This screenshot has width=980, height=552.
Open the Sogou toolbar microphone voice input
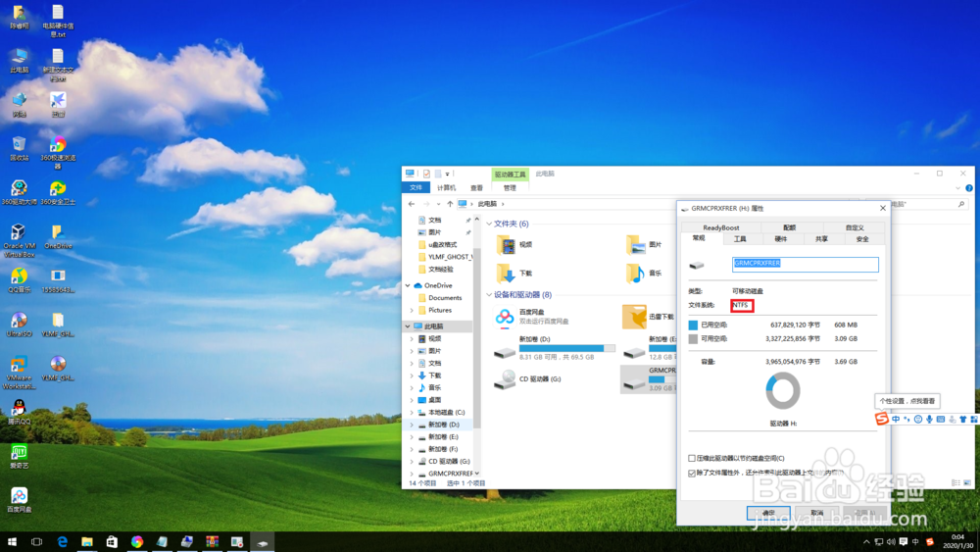click(929, 419)
